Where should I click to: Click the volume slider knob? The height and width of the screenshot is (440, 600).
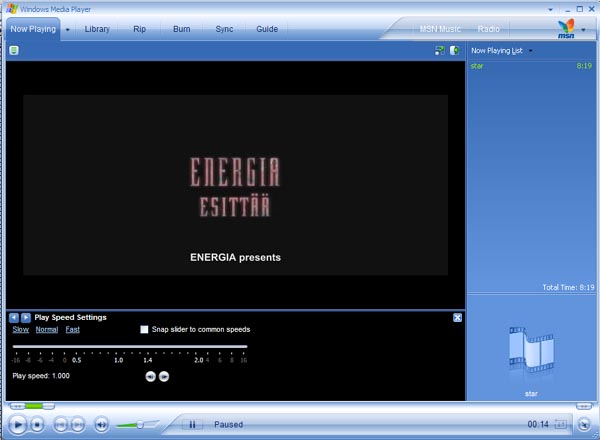click(x=140, y=424)
